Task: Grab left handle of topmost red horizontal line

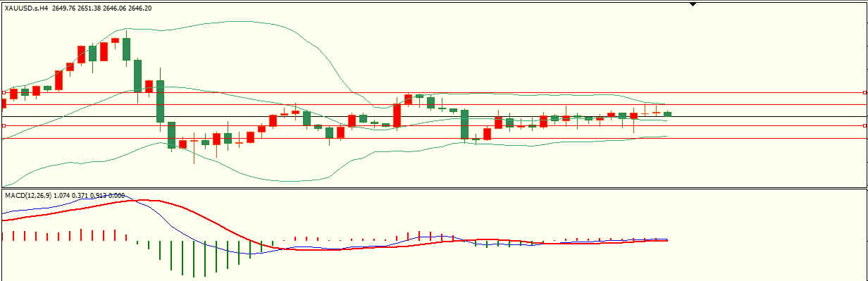Action: tap(4, 92)
